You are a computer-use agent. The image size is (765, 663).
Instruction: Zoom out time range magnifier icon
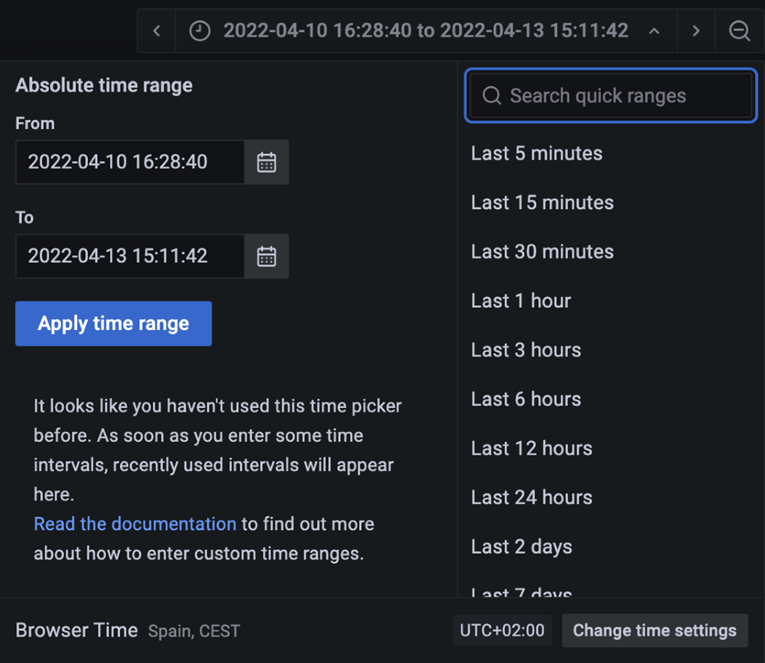[x=739, y=31]
